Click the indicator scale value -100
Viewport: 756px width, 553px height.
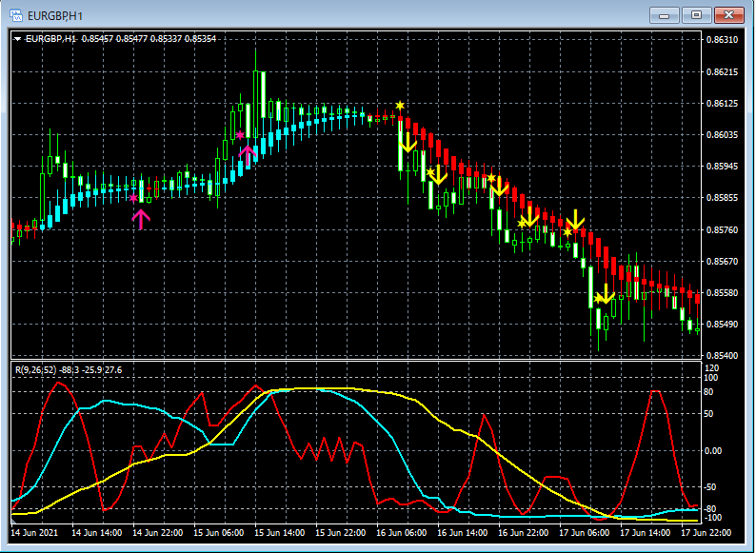click(713, 518)
